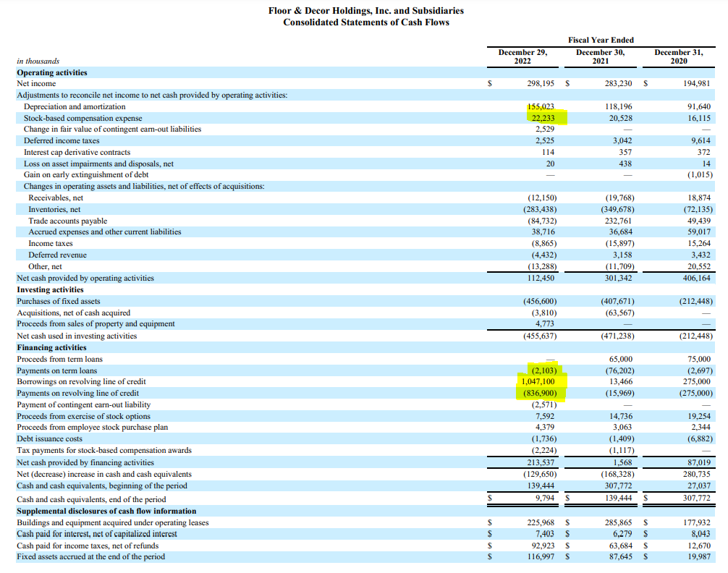The width and height of the screenshot is (728, 573).
Task: Select the 'Floor & Decor Holdings, Inc. and Subsidiaries' heading
Action: point(366,10)
